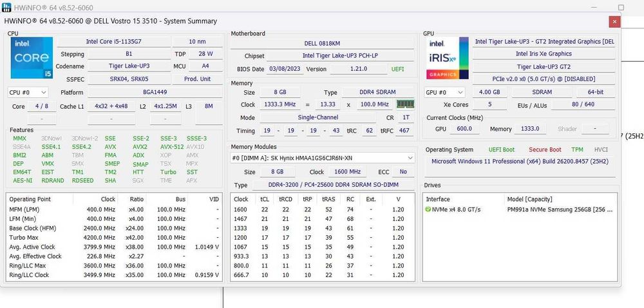
Task: Click the AVX-512 feature label
Action: [172, 147]
